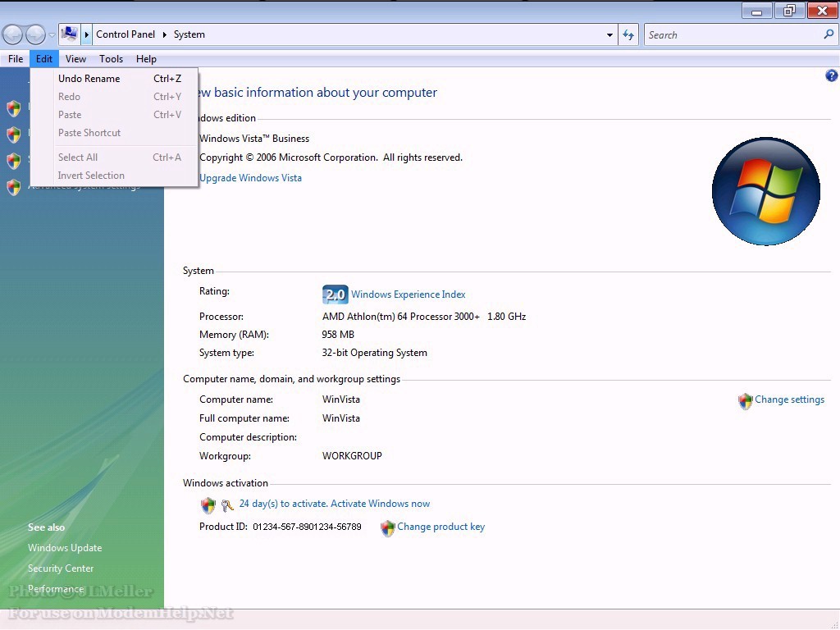Close the open Edit menu

pos(44,59)
